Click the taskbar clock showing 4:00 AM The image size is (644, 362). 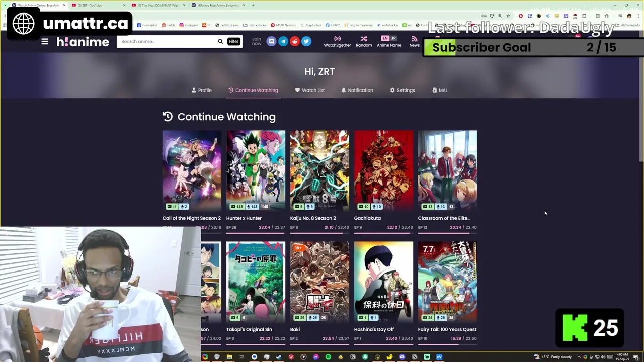622,357
